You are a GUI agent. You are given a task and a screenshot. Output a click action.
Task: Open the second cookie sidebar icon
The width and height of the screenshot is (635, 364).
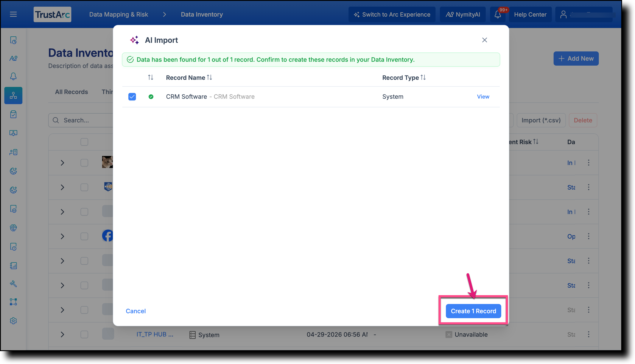(13, 190)
